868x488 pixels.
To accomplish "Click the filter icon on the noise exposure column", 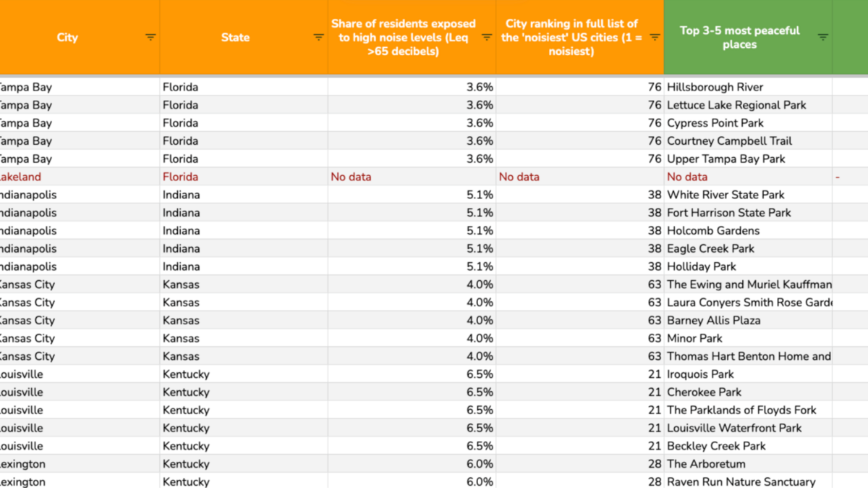I will pyautogui.click(x=486, y=37).
